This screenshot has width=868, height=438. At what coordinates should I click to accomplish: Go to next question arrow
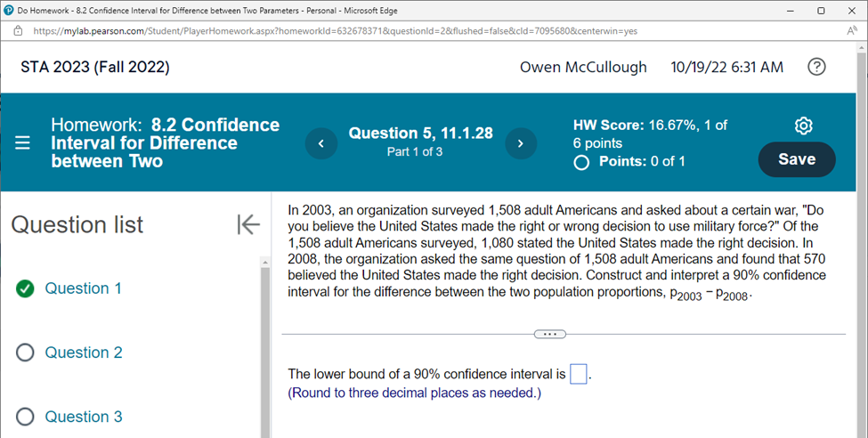point(521,143)
